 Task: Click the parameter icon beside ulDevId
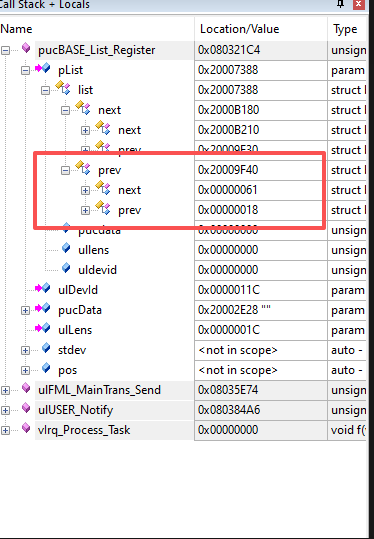click(43, 288)
